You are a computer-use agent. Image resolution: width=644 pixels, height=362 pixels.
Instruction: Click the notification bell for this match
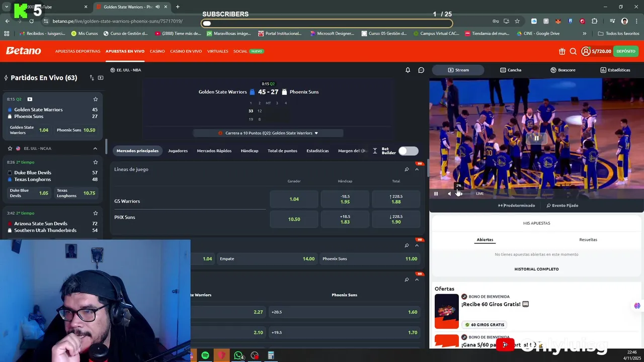point(408,70)
